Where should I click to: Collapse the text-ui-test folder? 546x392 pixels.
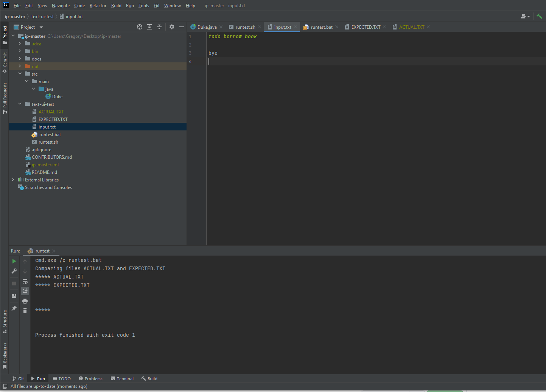pos(20,104)
